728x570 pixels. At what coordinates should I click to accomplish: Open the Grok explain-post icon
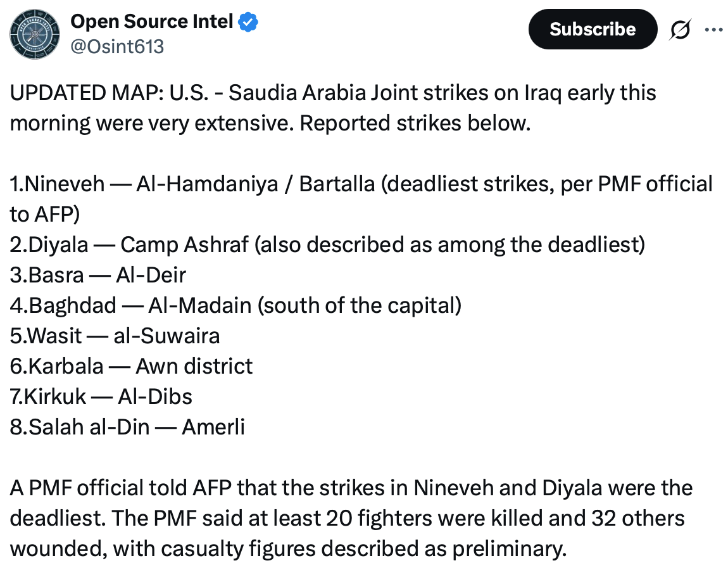click(680, 29)
